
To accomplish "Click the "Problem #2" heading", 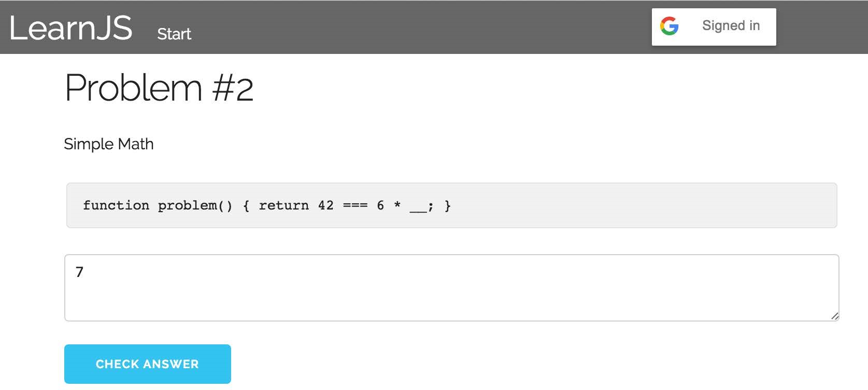I will point(159,88).
